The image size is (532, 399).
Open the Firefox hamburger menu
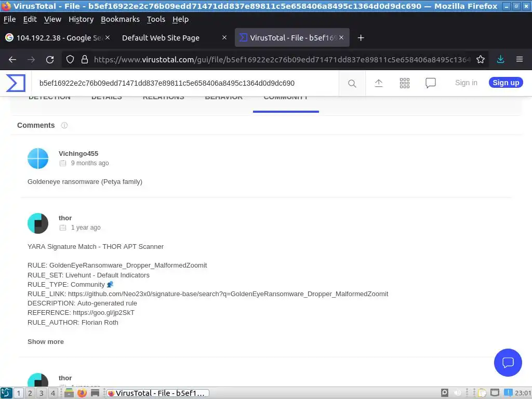(519, 59)
